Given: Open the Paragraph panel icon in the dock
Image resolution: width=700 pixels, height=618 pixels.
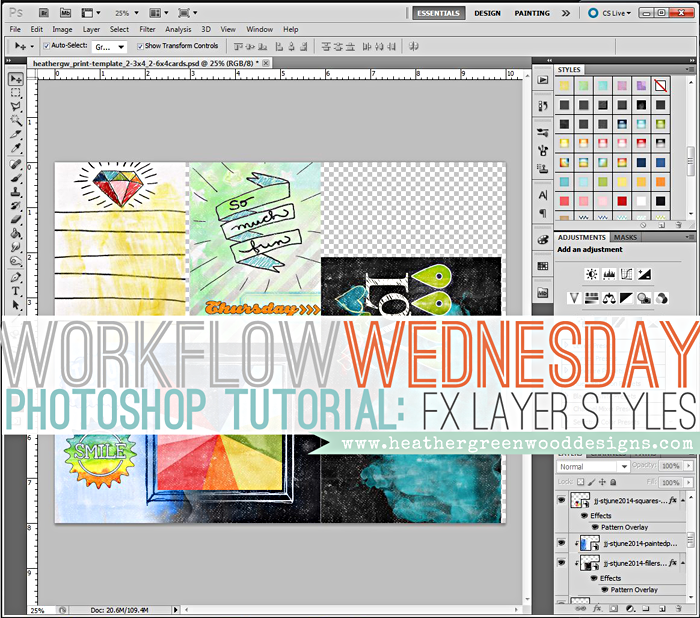Looking at the screenshot, I should pyautogui.click(x=543, y=213).
